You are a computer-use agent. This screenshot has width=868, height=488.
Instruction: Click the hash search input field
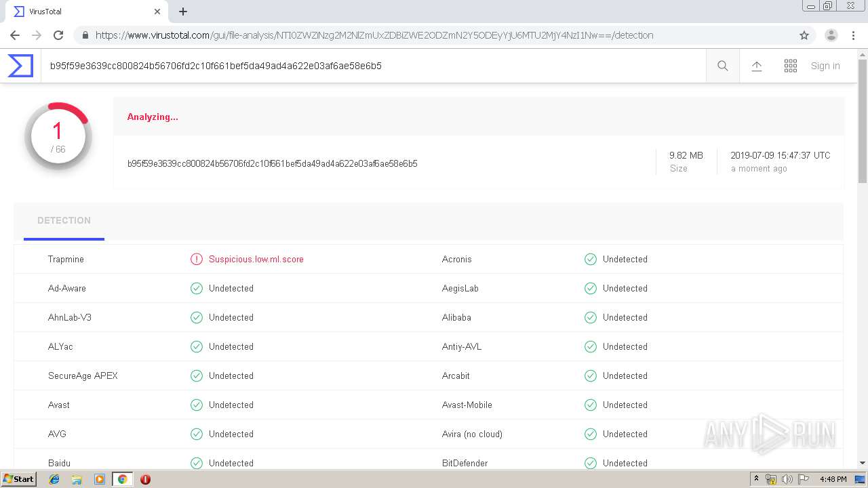point(373,66)
